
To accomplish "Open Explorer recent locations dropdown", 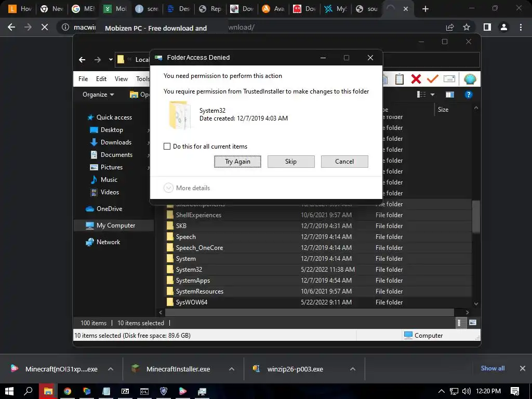I will point(111,60).
